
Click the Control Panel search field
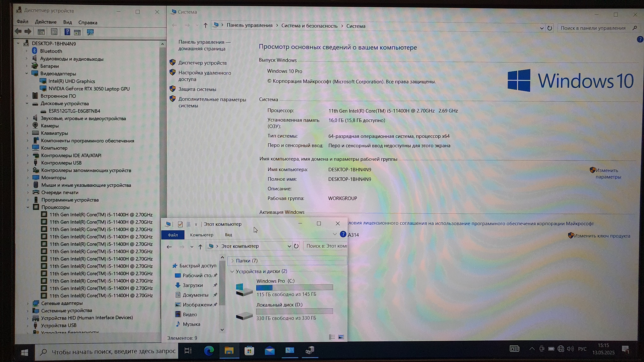[593, 28]
